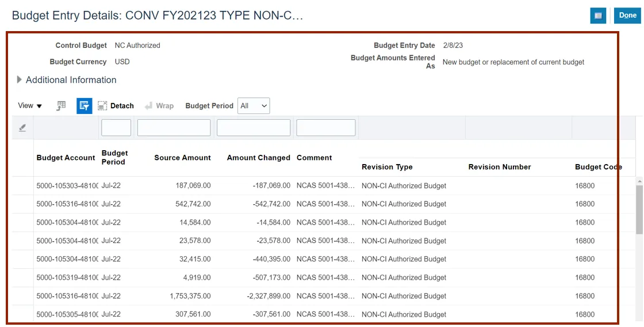The height and width of the screenshot is (327, 644).
Task: Click the clear filter eraser icon
Action: click(22, 128)
